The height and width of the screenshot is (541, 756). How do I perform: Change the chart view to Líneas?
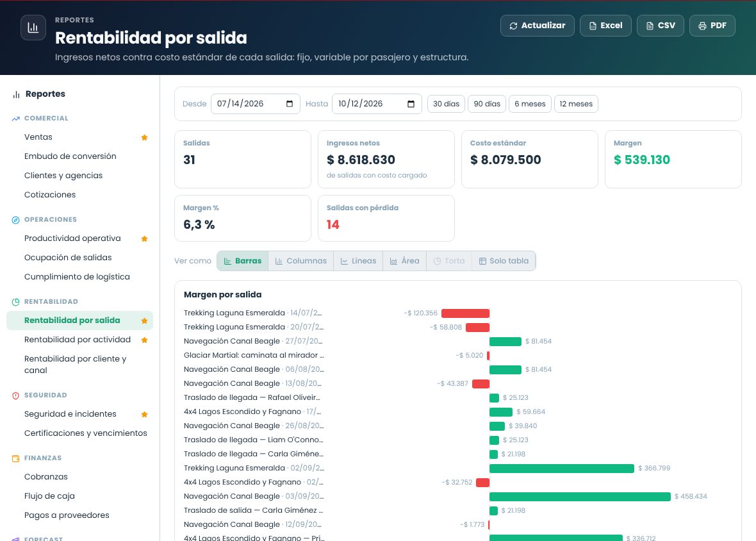[358, 261]
